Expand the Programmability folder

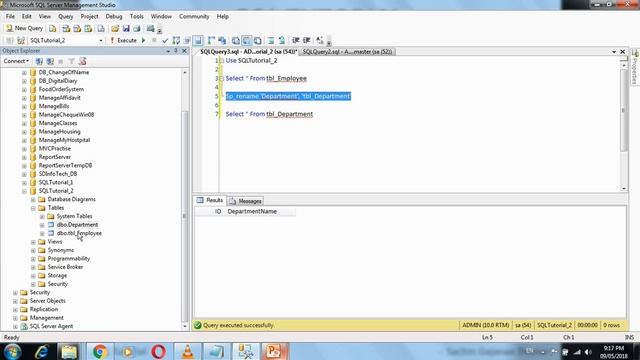[x=33, y=259]
